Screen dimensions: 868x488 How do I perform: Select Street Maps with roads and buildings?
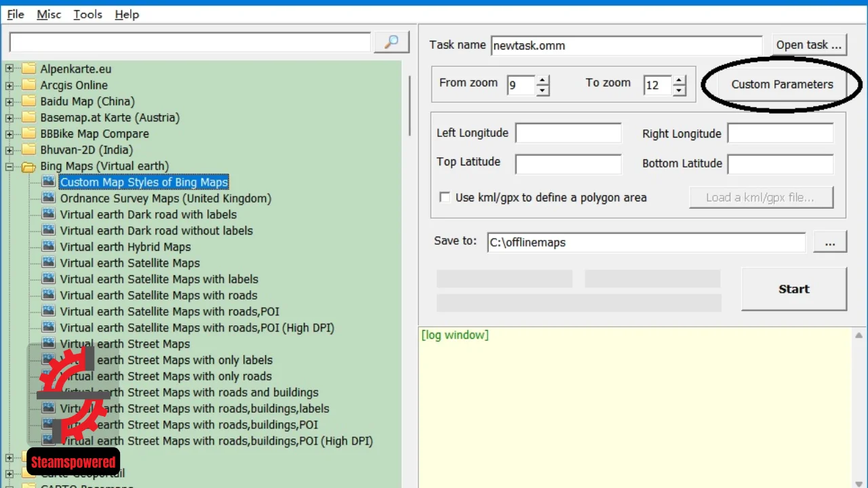189,392
